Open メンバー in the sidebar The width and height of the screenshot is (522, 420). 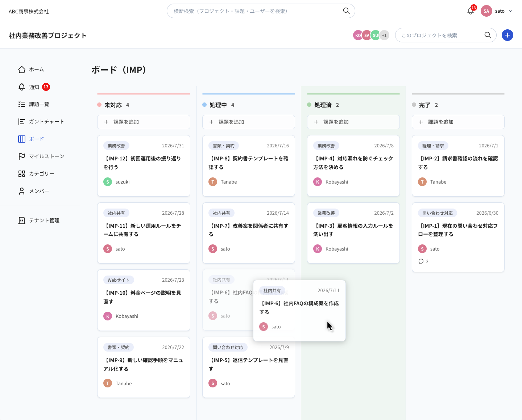pos(34,191)
